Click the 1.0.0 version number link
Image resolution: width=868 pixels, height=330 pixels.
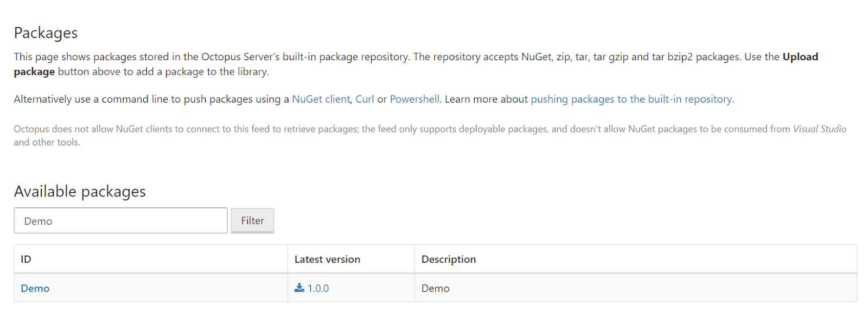318,289
